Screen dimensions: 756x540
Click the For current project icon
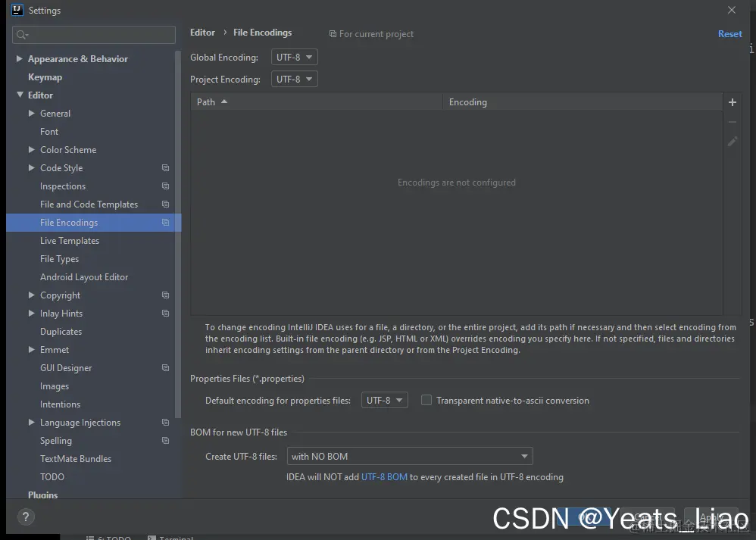333,34
